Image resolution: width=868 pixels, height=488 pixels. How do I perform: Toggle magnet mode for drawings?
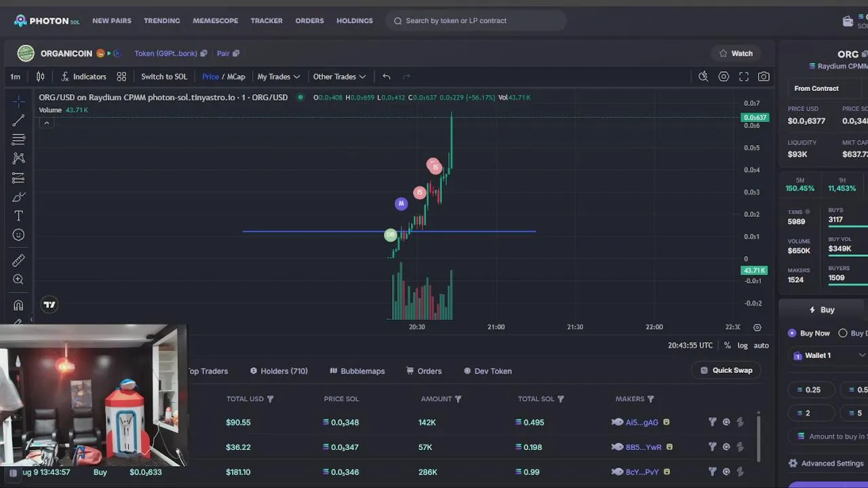pos(18,306)
